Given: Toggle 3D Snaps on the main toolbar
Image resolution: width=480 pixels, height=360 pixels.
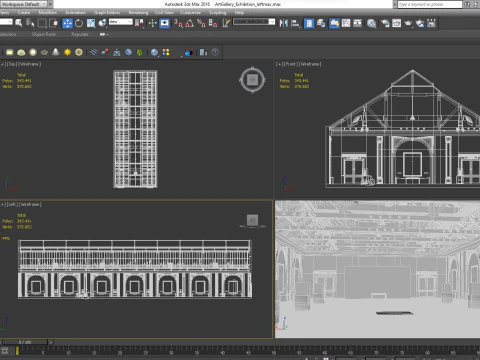Looking at the screenshot, I should coord(179,23).
